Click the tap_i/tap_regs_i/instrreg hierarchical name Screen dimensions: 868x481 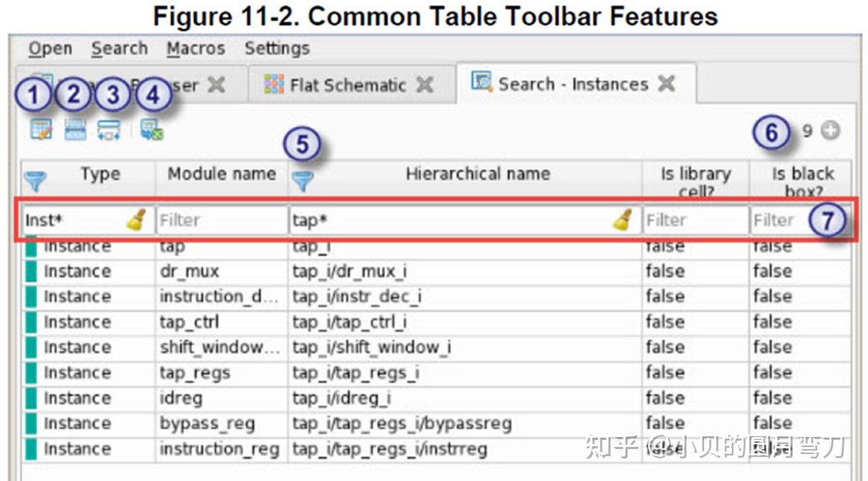(389, 449)
